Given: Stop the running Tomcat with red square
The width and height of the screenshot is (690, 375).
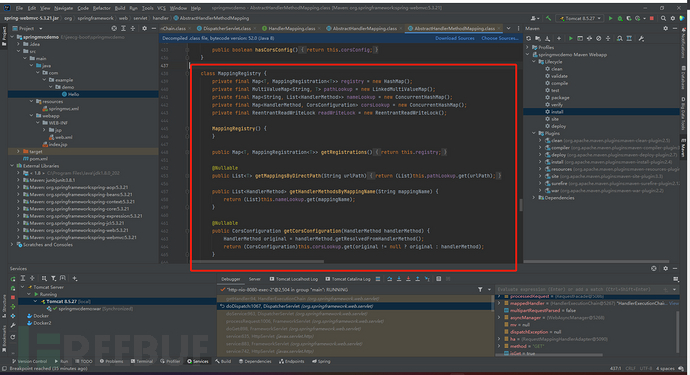Looking at the screenshot, I should pyautogui.click(x=652, y=18).
